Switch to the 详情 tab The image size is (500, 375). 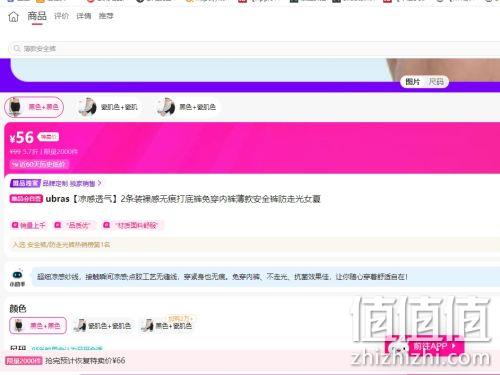(x=84, y=16)
